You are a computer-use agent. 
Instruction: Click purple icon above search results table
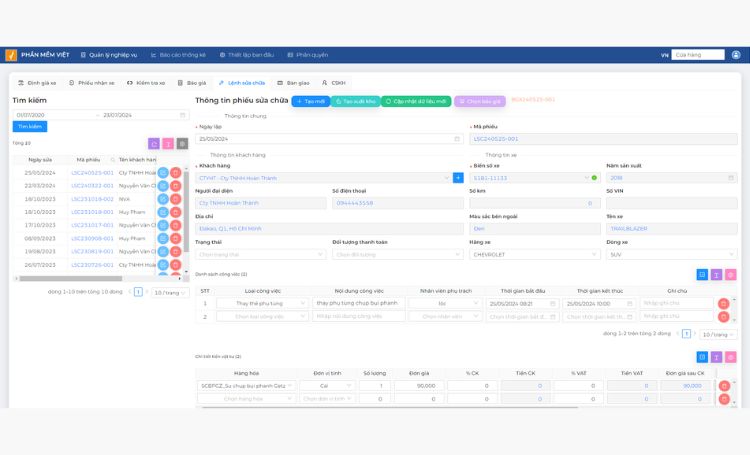tap(154, 144)
